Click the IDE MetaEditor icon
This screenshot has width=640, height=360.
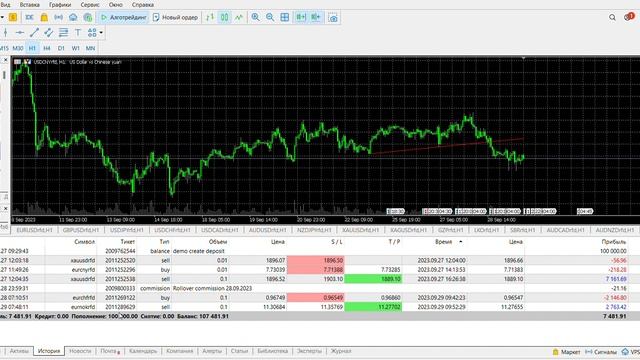[x=29, y=17]
